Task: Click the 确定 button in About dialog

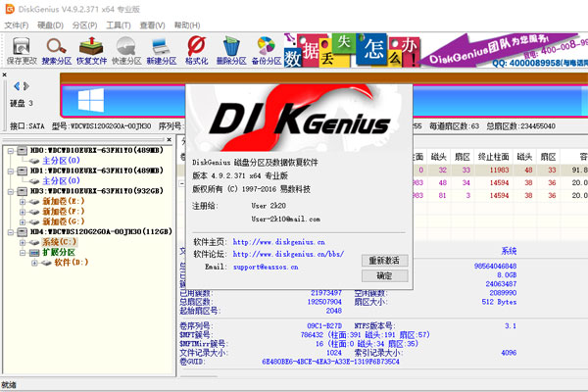Action: click(384, 276)
